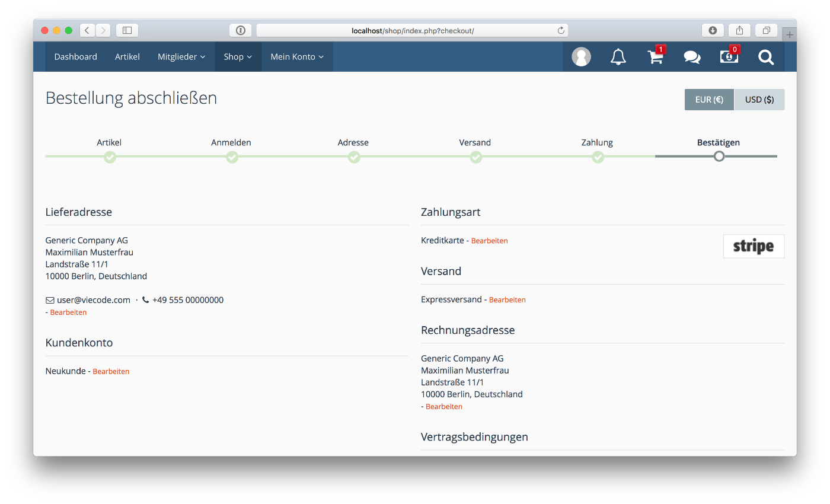Click the banknote icon with 0 badge
The width and height of the screenshot is (830, 504).
point(729,57)
